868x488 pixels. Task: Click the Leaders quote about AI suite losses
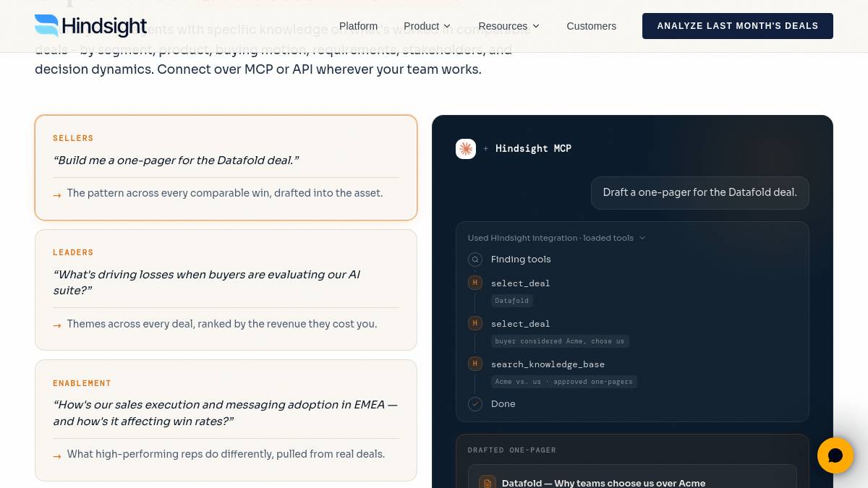click(206, 283)
